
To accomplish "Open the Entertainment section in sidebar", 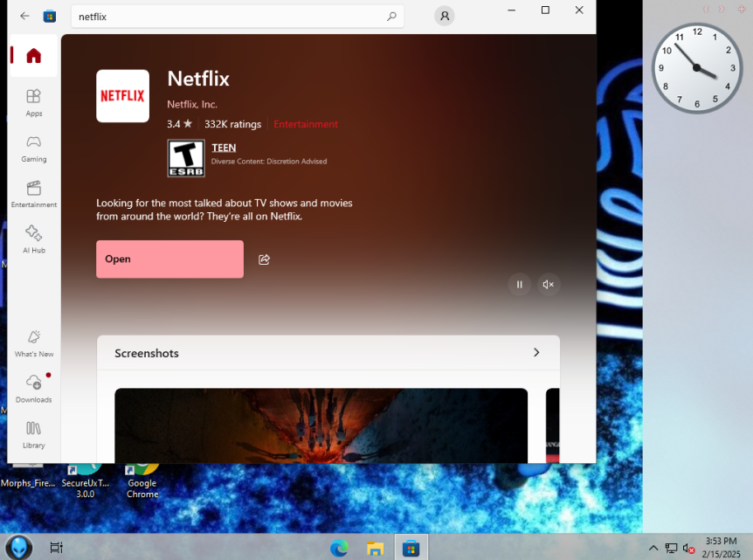I will (x=33, y=195).
